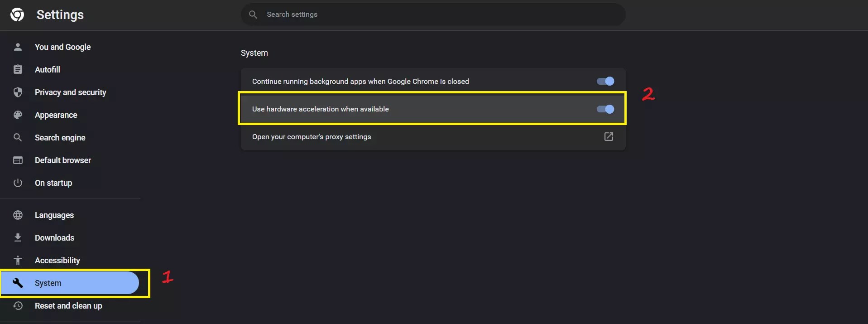Open Appearance via the palette icon

[x=17, y=115]
